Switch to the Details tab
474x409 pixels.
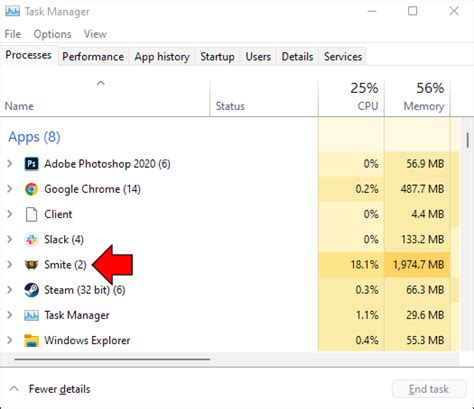pos(297,56)
